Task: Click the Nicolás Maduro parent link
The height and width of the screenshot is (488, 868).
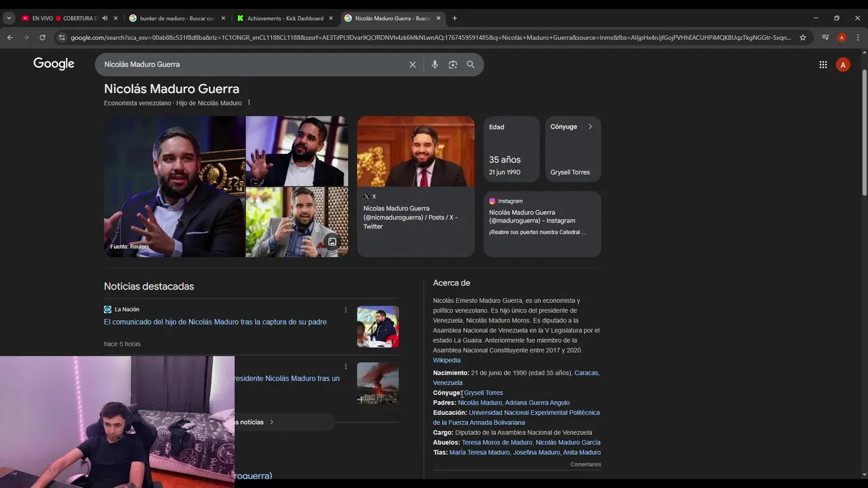Action: [480, 403]
